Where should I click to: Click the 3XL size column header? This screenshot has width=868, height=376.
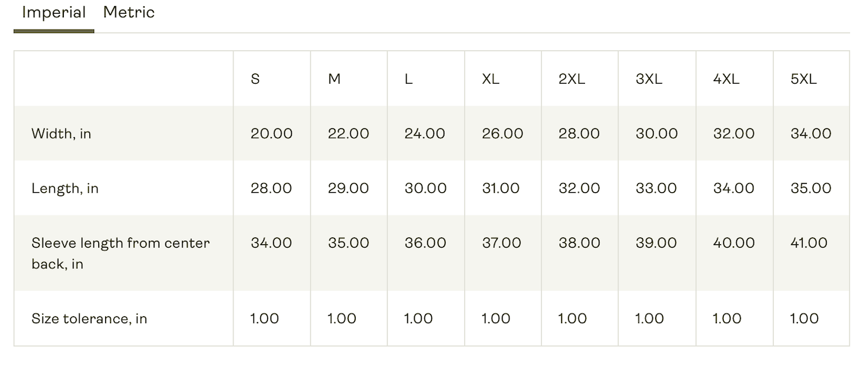[x=649, y=79]
